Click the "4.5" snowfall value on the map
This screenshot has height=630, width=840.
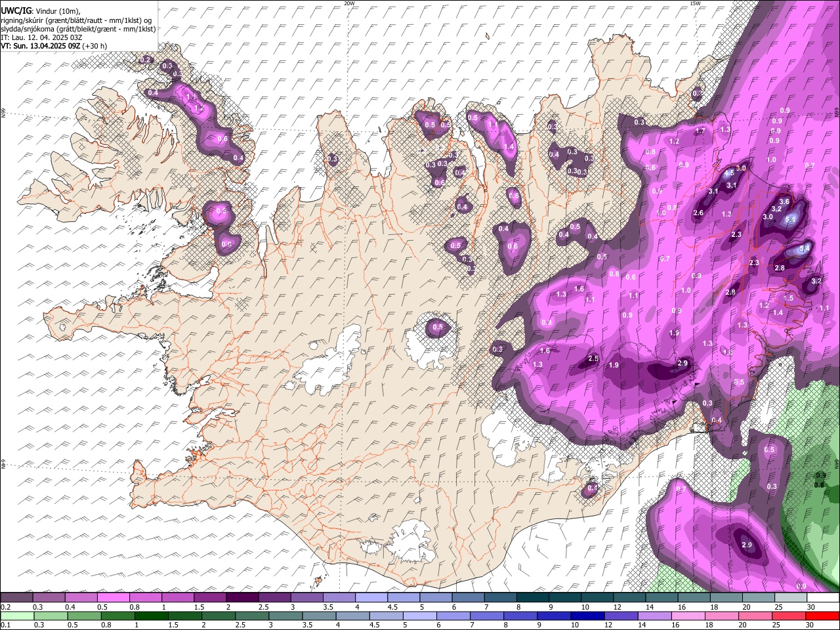pyautogui.click(x=728, y=175)
